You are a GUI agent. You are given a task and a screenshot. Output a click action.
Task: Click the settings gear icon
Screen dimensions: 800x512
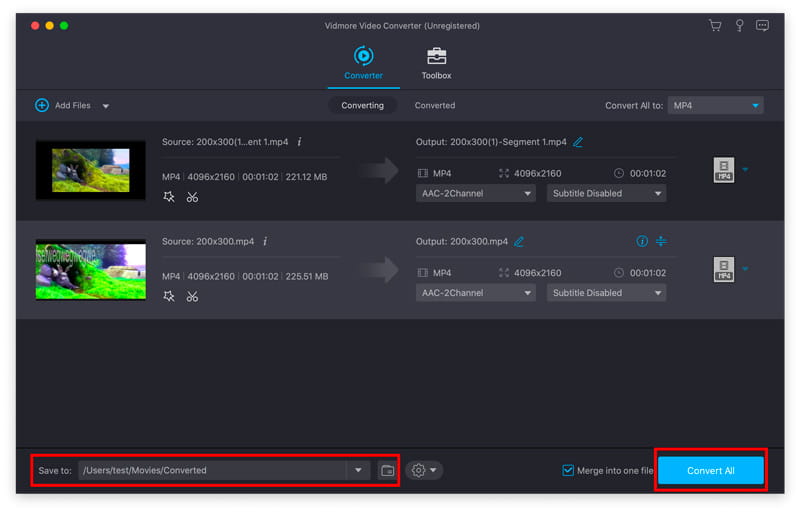[x=418, y=470]
